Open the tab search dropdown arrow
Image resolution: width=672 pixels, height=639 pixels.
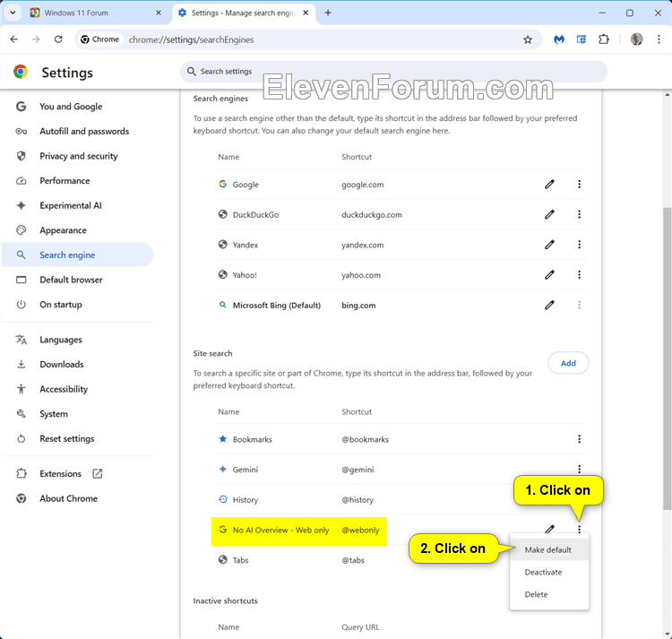click(13, 13)
